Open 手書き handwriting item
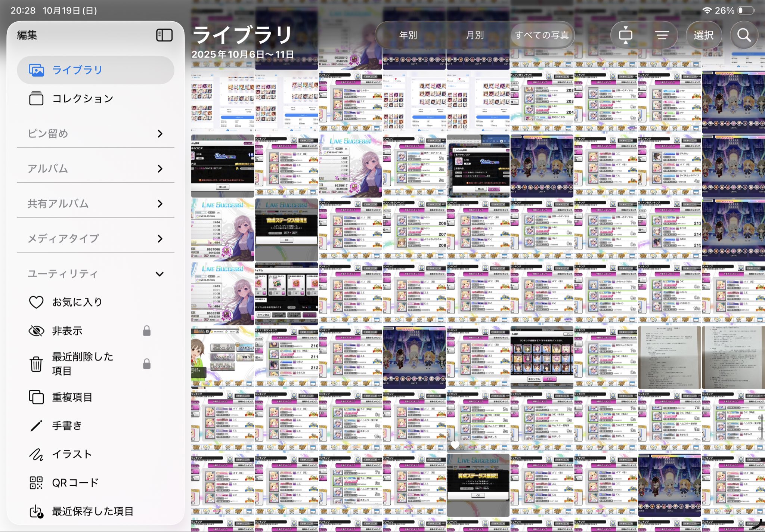Viewport: 765px width, 532px height. click(x=67, y=426)
